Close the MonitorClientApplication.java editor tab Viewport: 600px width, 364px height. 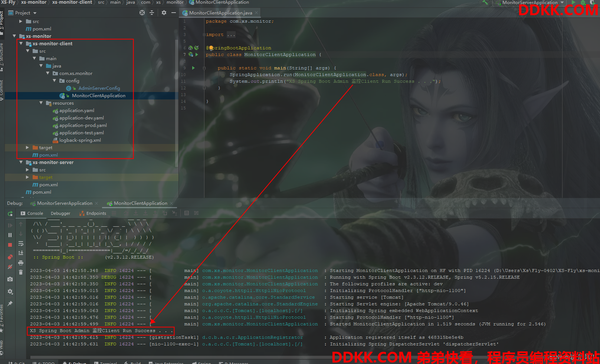tap(256, 13)
